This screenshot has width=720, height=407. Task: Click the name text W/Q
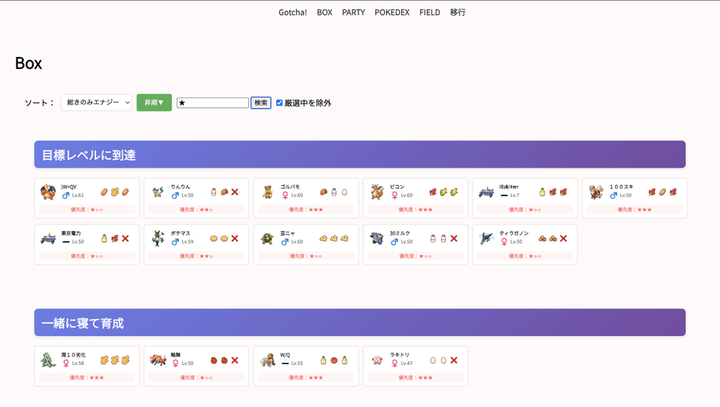coord(285,355)
